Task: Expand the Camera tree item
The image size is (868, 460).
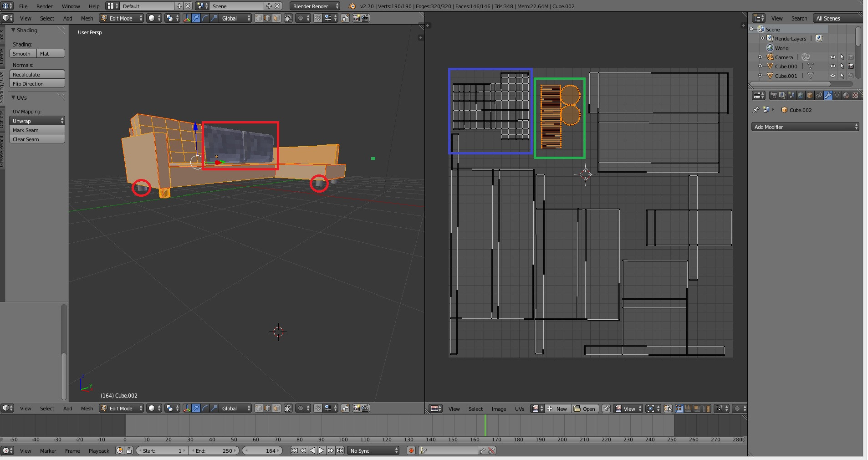Action: tap(760, 57)
